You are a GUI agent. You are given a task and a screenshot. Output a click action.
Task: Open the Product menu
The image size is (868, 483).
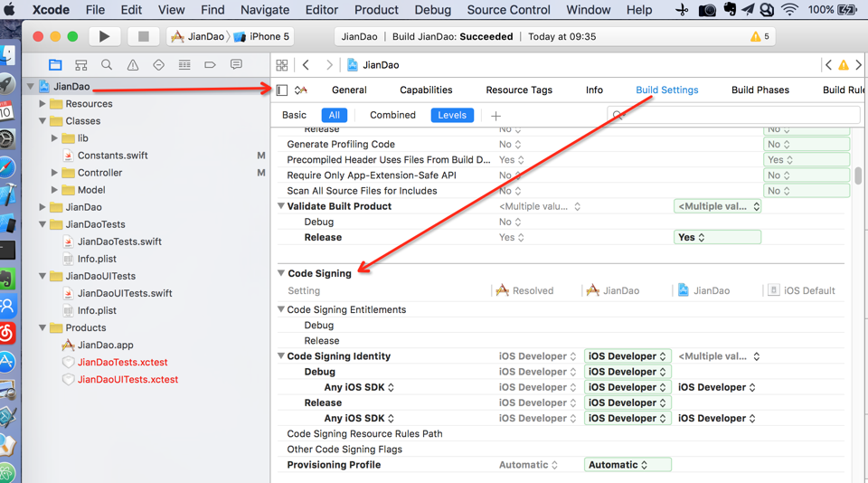376,9
